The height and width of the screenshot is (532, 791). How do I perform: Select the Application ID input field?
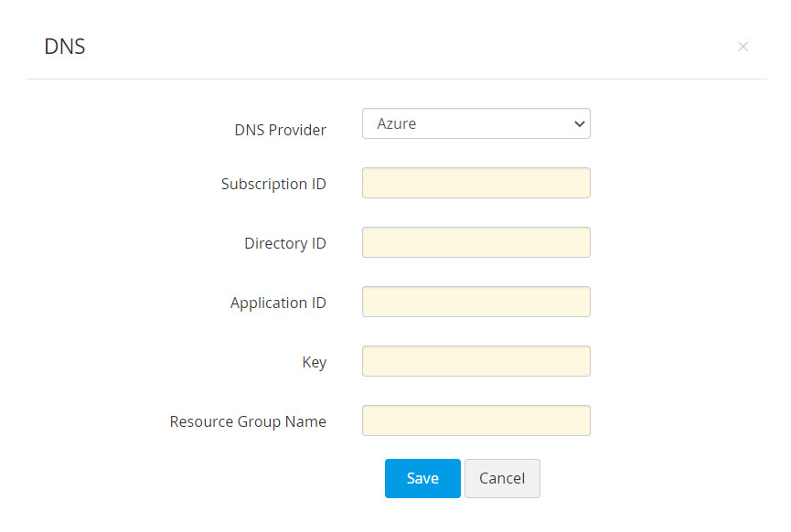click(x=476, y=302)
